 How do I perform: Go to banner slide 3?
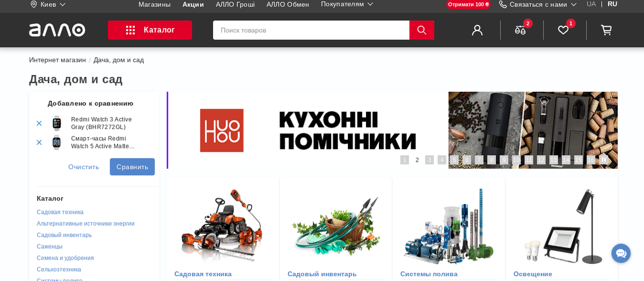(429, 160)
